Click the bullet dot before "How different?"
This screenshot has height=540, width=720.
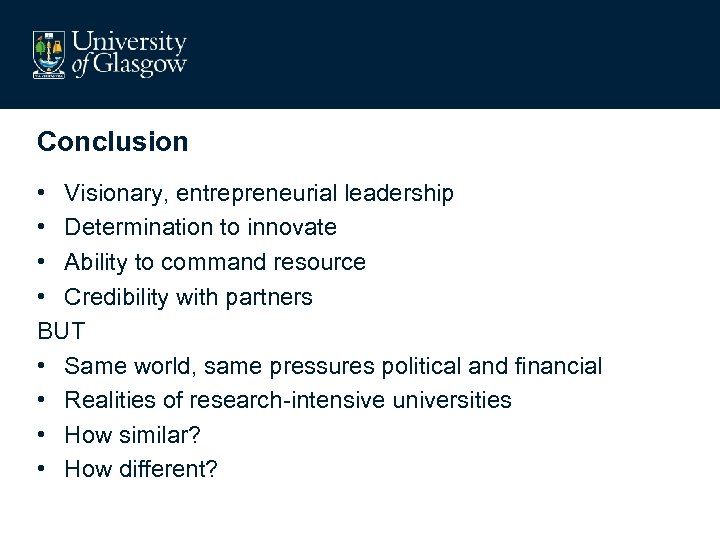pyautogui.click(x=42, y=469)
